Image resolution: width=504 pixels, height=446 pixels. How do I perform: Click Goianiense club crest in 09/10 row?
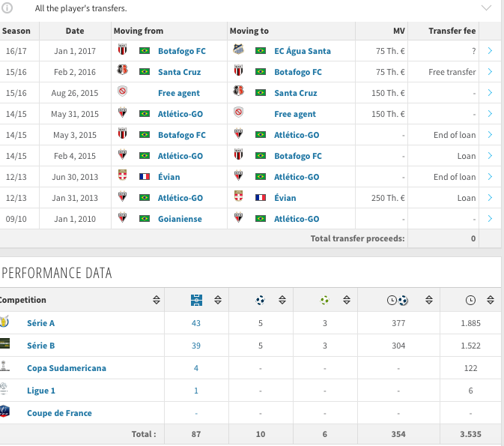[x=122, y=217]
